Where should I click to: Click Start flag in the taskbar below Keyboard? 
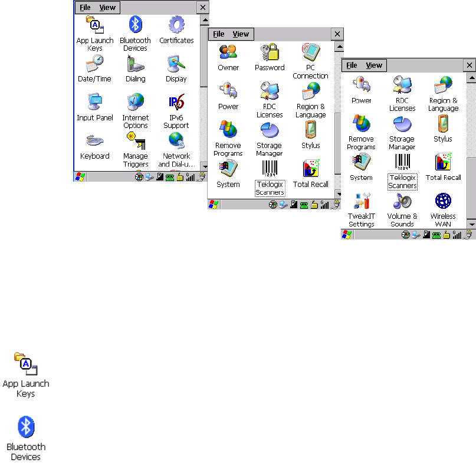pyautogui.click(x=80, y=177)
